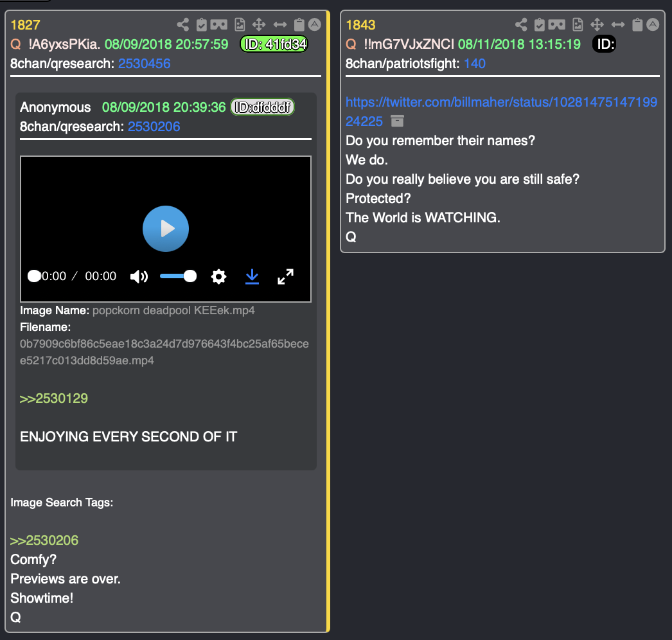Click the Image Search Tags label
Screen dimensions: 672x640
62,502
